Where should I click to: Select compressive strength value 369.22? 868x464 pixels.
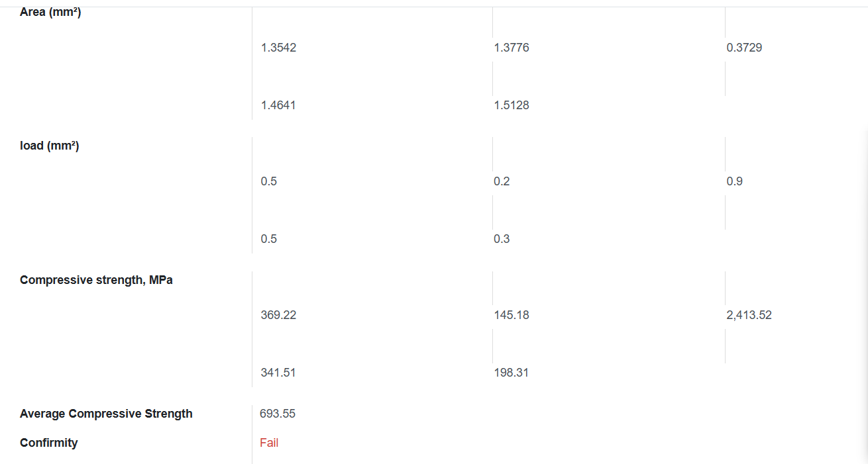click(278, 315)
